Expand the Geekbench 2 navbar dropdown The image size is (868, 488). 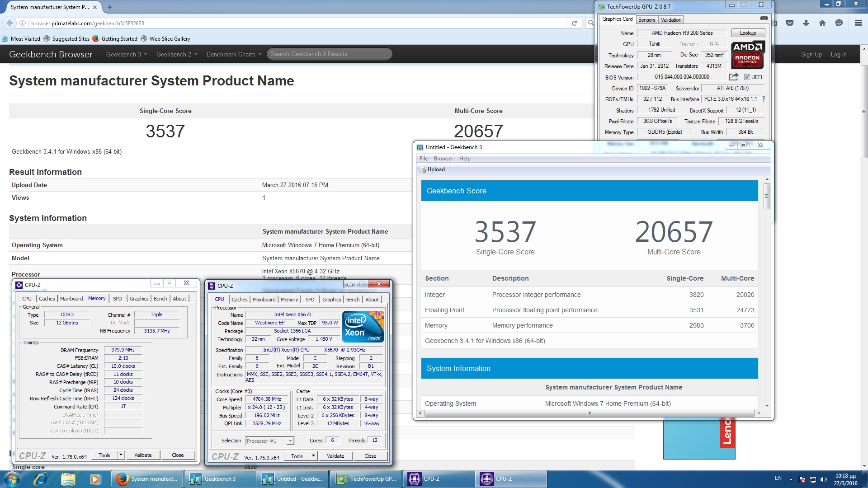(177, 54)
